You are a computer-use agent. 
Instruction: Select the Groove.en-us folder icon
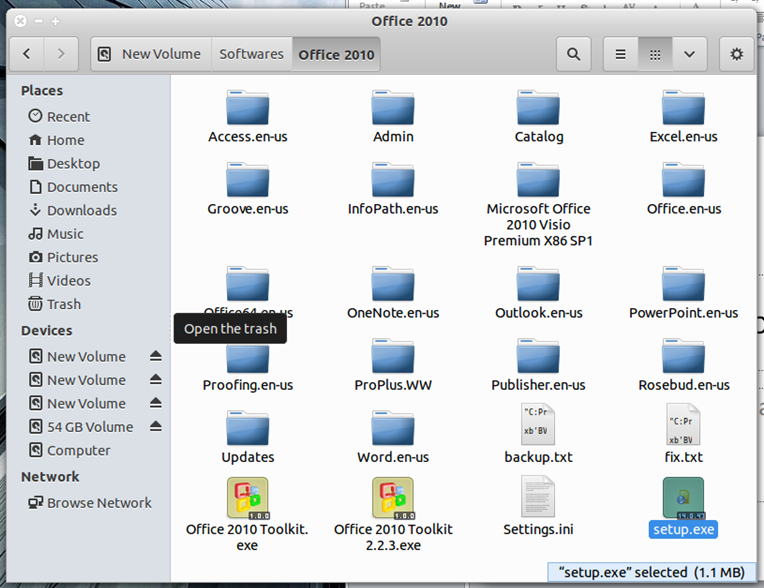tap(248, 180)
